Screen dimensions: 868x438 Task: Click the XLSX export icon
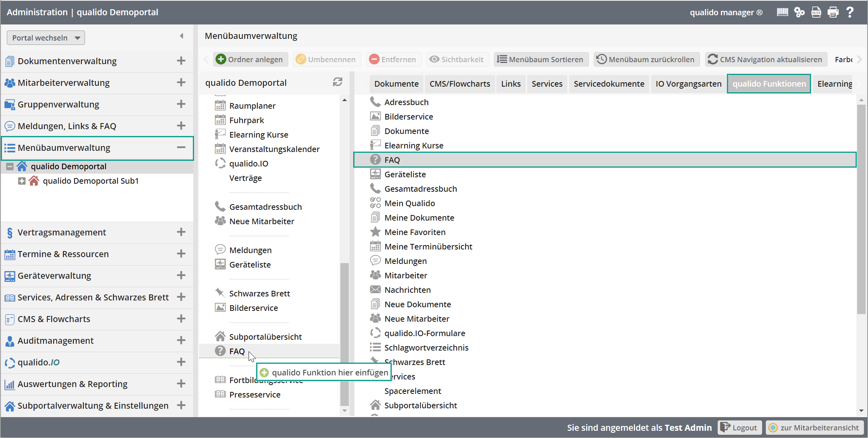[x=816, y=12]
